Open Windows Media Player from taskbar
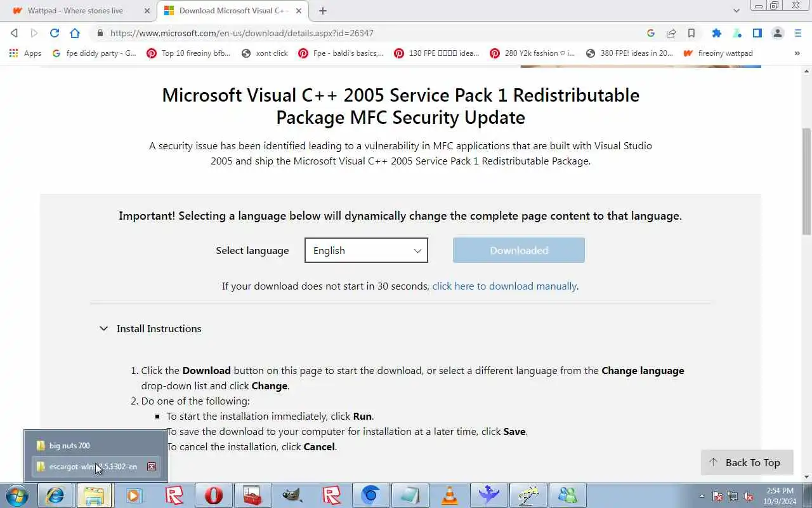 coord(134,495)
